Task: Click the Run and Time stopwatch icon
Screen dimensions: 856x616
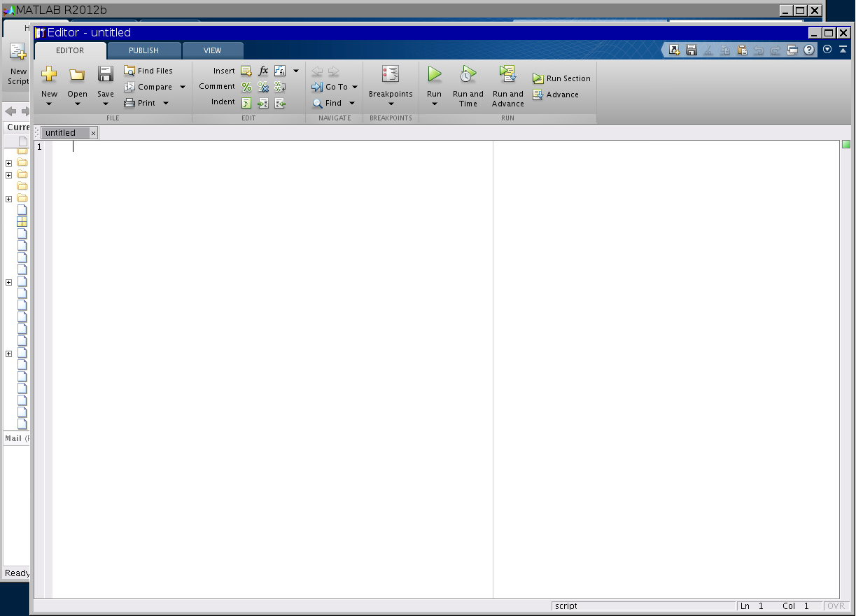Action: point(468,74)
